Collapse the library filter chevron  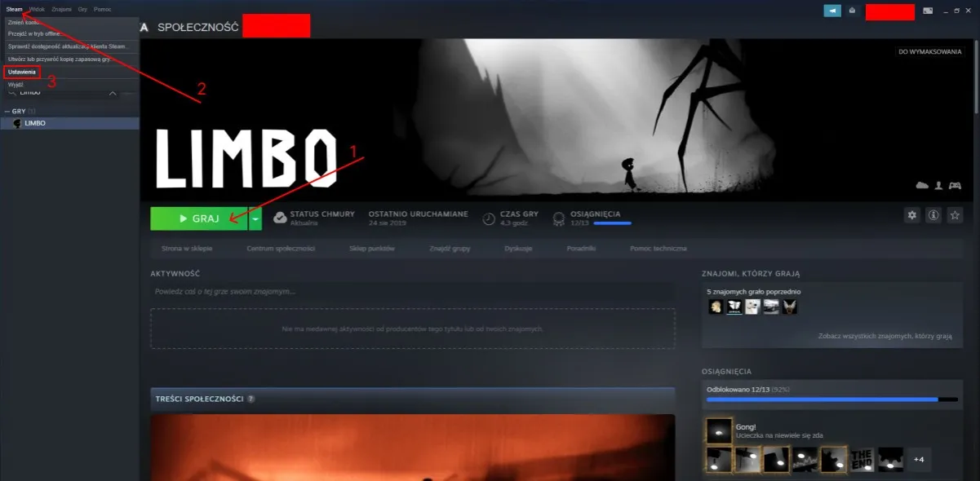click(x=113, y=92)
